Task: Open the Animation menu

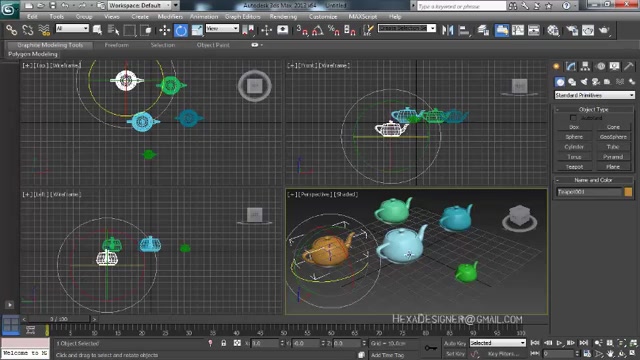Action: [204, 16]
